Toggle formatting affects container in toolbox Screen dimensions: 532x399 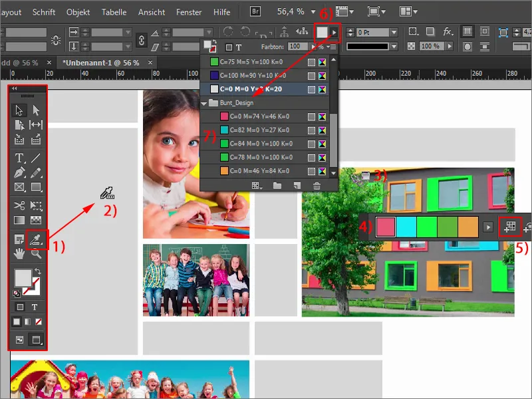pos(20,307)
